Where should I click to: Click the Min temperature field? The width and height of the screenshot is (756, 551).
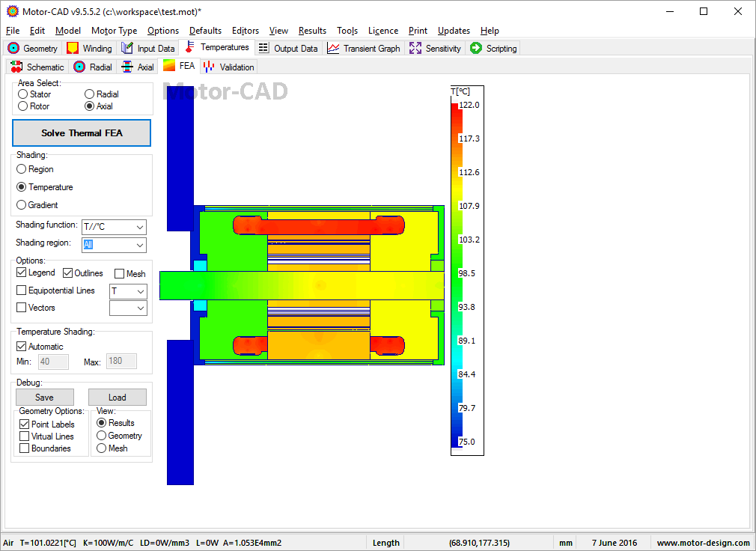[53, 362]
